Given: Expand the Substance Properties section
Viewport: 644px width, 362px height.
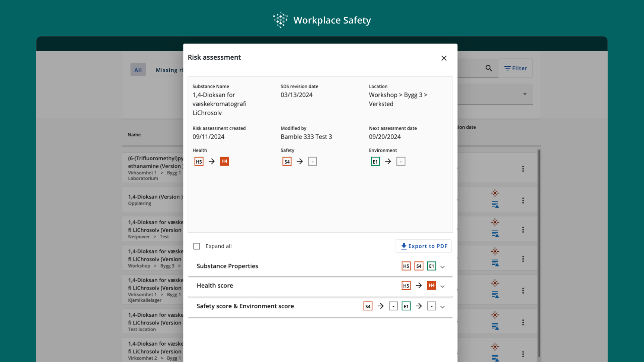Looking at the screenshot, I should click(442, 267).
